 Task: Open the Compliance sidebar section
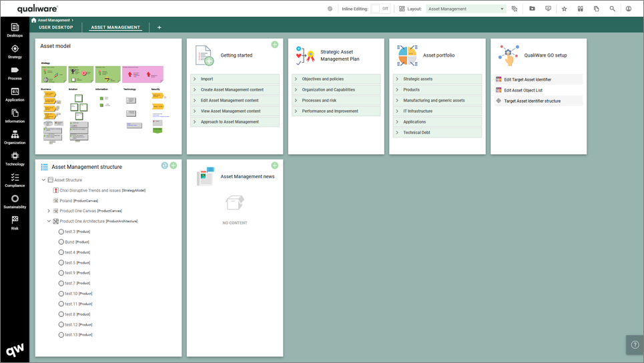tap(15, 180)
